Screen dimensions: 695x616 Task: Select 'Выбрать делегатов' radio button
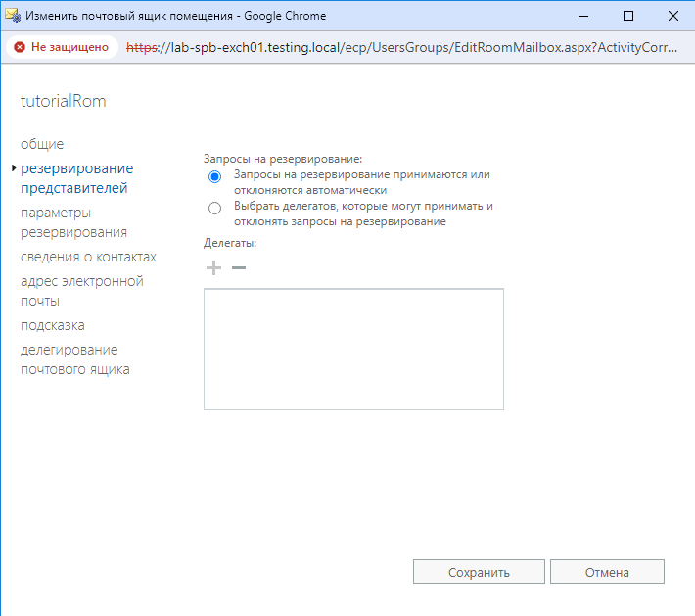tap(214, 208)
